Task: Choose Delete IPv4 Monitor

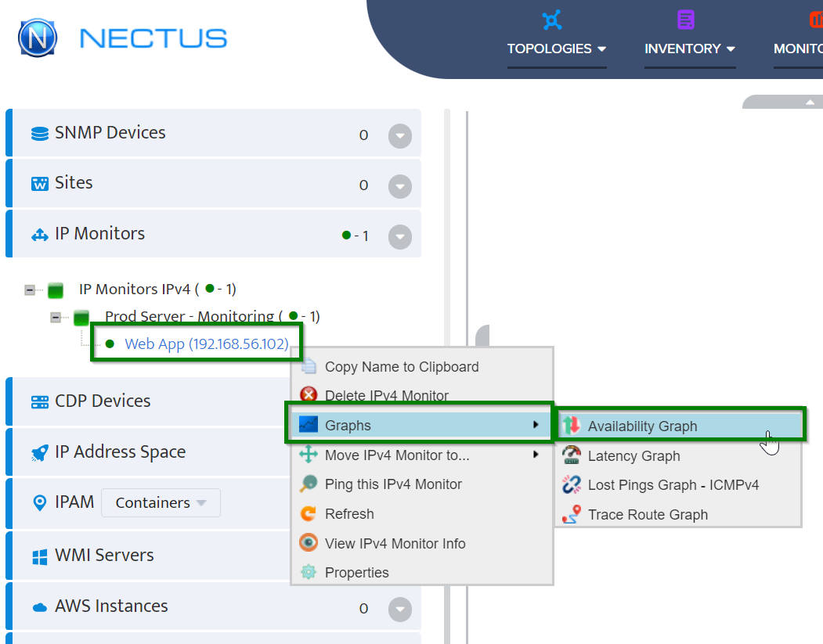Action: point(422,395)
